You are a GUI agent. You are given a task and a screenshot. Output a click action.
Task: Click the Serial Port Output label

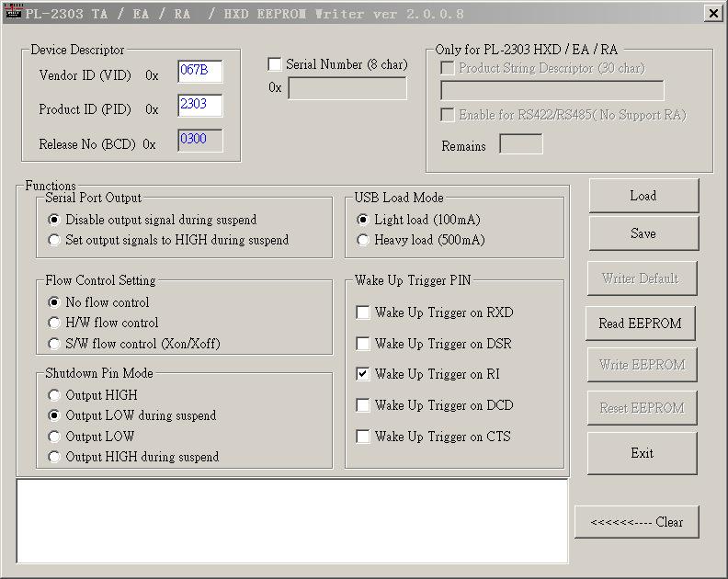point(94,198)
